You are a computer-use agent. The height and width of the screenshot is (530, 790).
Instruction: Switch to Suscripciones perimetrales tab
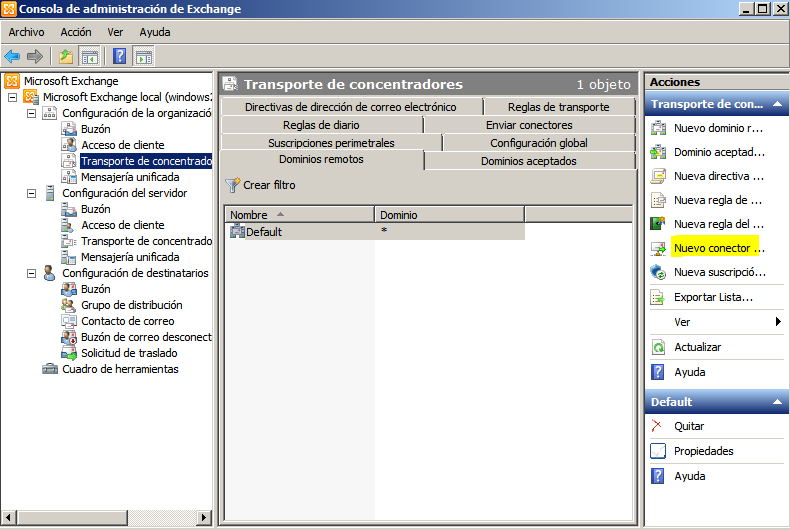(x=332, y=143)
